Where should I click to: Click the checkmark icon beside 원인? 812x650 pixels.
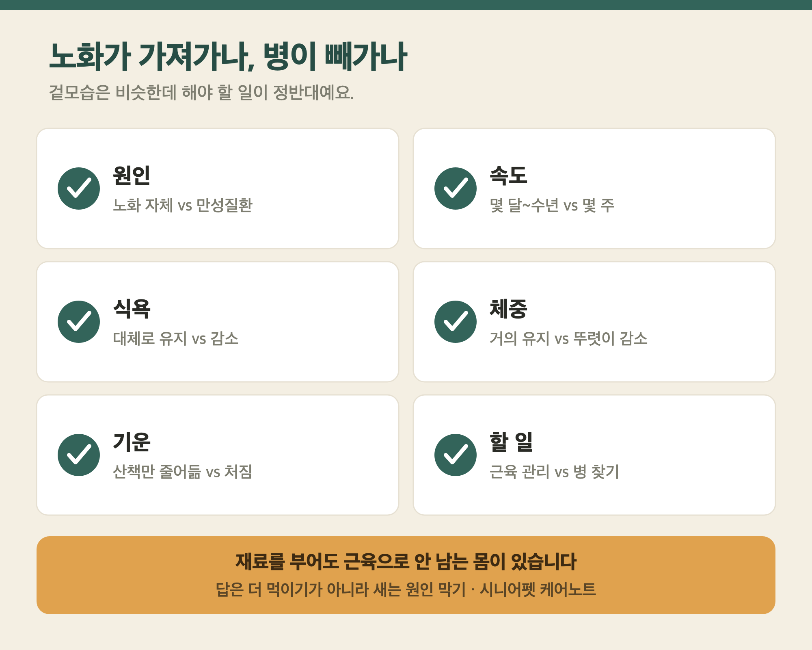point(79,188)
